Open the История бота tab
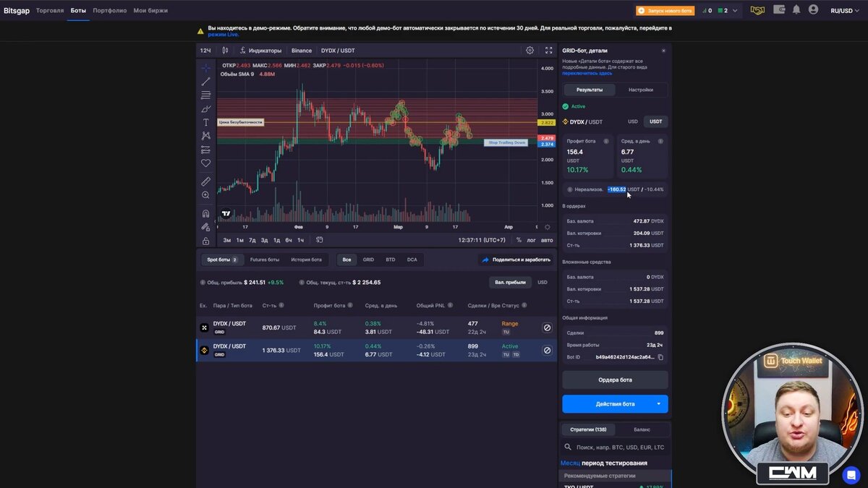 [307, 260]
